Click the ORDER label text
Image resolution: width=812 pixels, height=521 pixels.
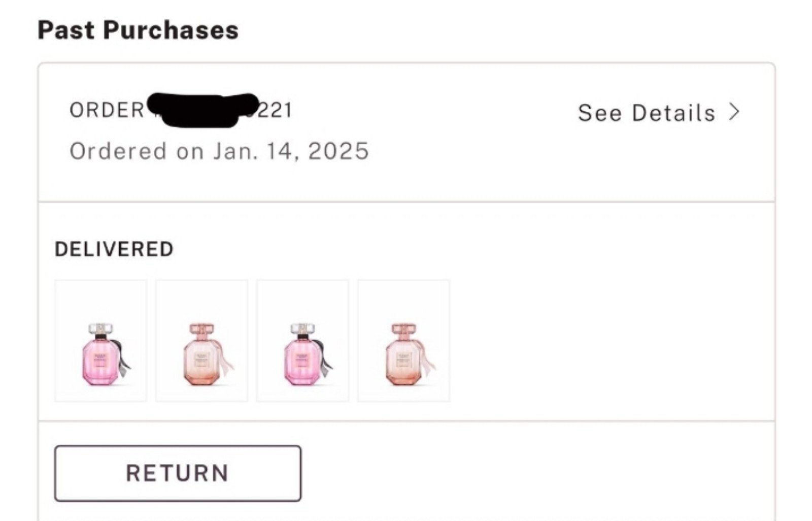pos(107,110)
